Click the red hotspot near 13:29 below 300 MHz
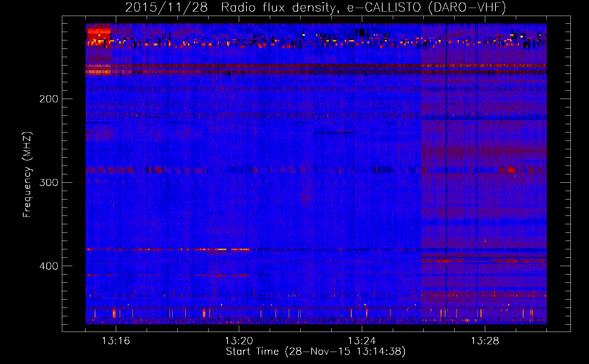The width and height of the screenshot is (589, 364). (511, 170)
